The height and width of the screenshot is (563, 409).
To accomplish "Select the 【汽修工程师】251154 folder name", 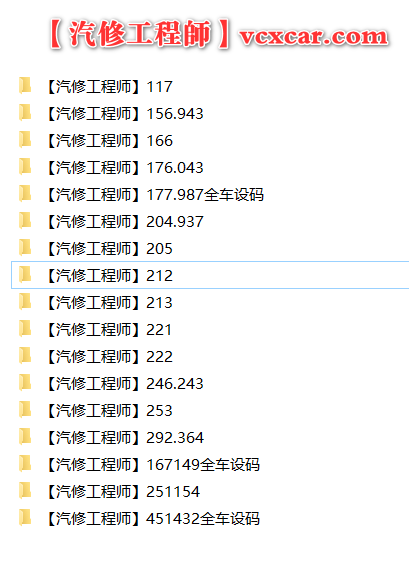I will [x=123, y=492].
